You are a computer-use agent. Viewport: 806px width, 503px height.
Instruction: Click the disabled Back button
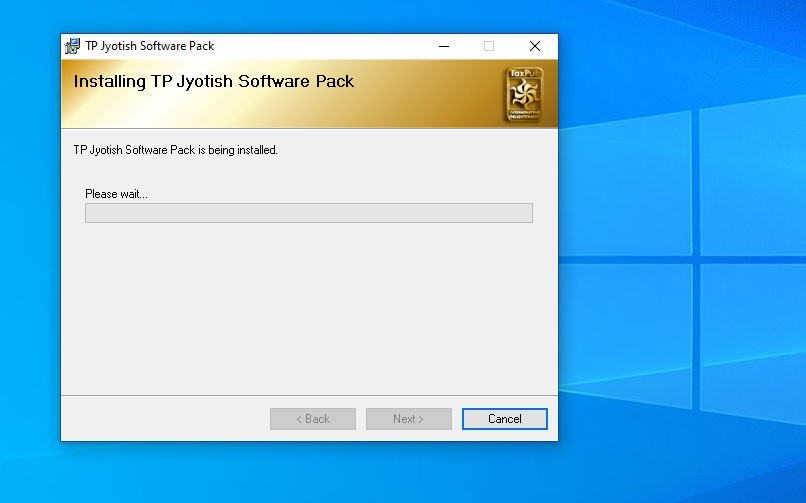[312, 419]
